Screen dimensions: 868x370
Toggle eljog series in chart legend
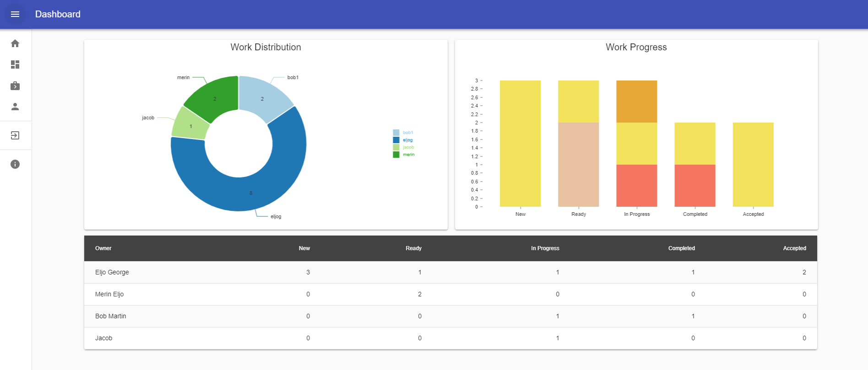pos(403,140)
